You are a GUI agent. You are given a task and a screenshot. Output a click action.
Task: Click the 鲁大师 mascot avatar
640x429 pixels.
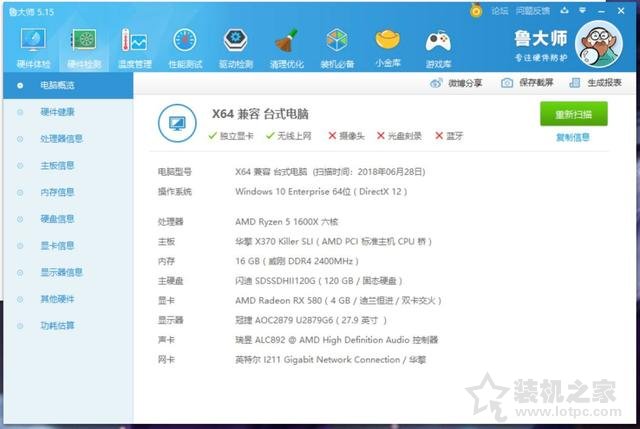tap(599, 44)
